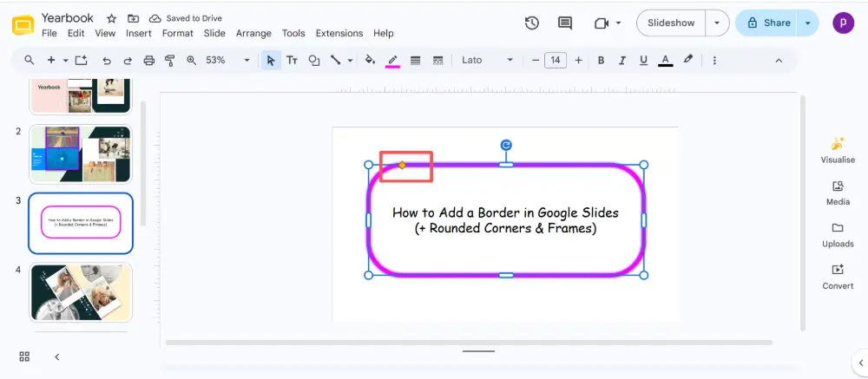
Task: Click the zoom magnifier icon
Action: (192, 61)
